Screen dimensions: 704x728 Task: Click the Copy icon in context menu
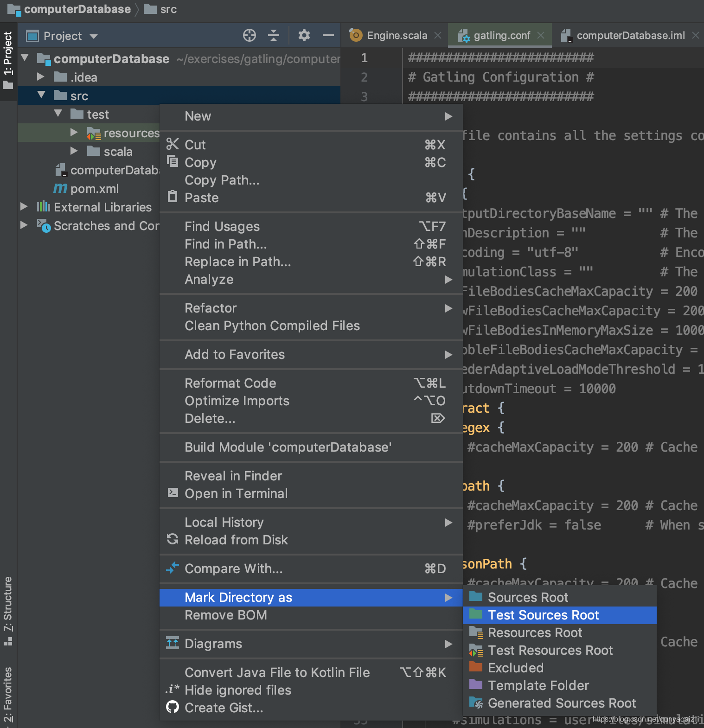click(x=173, y=161)
